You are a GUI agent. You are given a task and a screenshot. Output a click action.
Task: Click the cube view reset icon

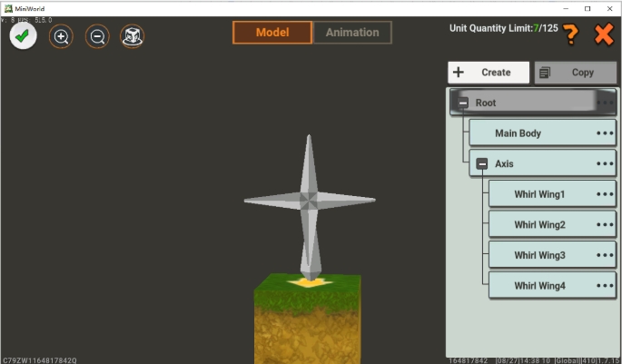[x=133, y=36]
